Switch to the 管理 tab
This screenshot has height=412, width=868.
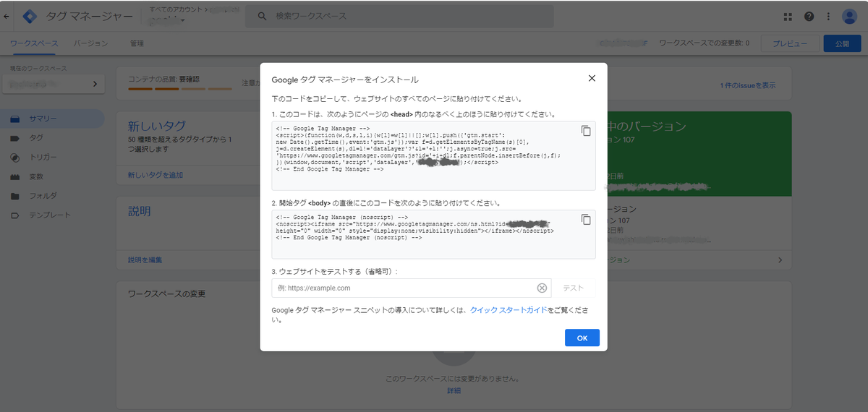click(137, 43)
